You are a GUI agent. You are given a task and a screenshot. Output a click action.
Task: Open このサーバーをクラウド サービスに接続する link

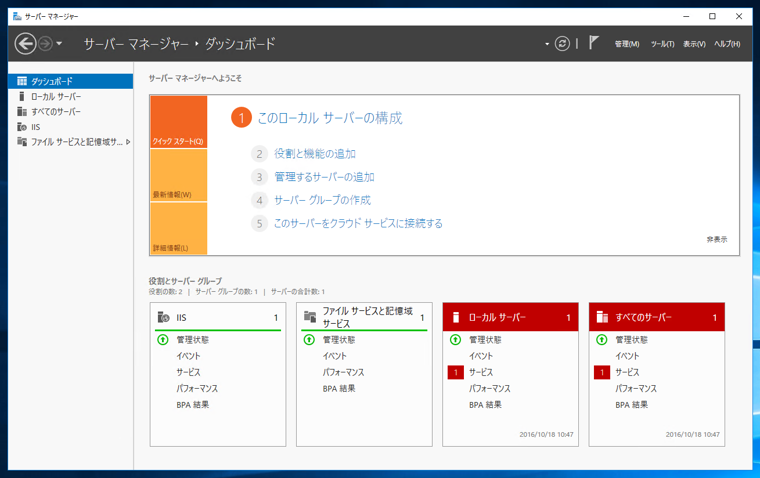[x=358, y=223]
